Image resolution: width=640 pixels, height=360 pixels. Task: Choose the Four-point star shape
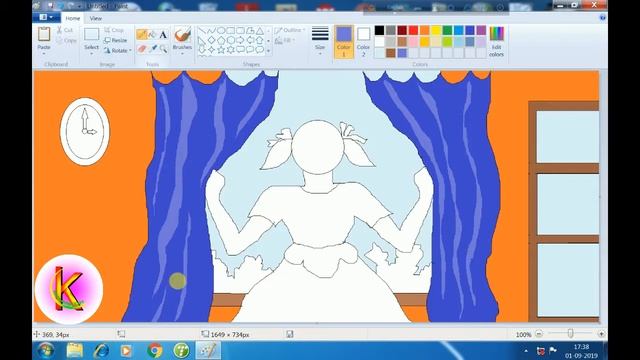(211, 50)
